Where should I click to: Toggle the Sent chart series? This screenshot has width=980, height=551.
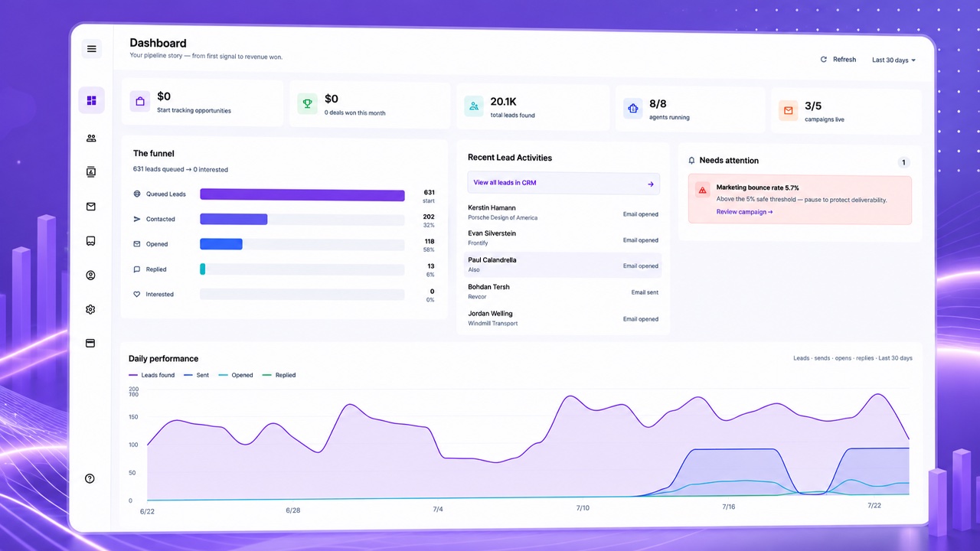pyautogui.click(x=197, y=375)
